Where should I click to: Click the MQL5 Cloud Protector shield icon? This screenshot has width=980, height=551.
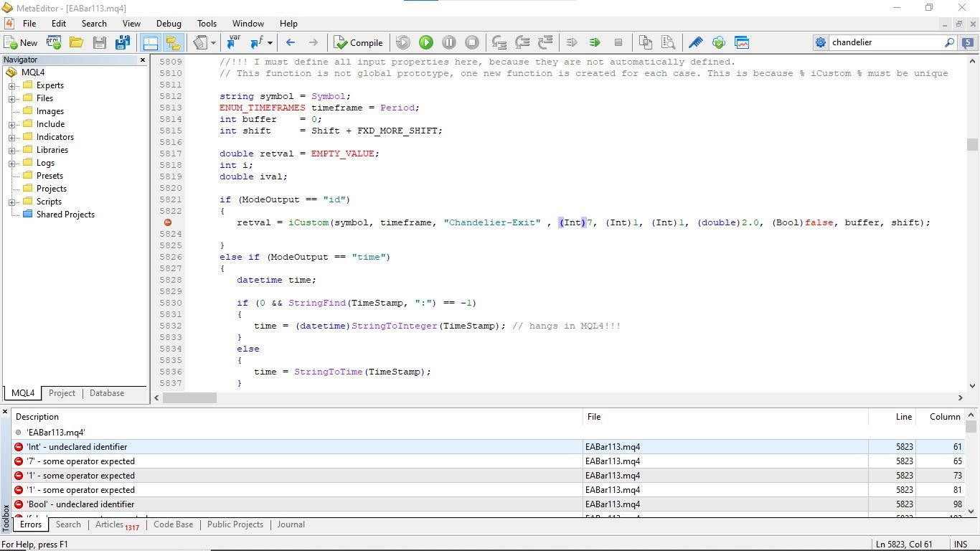[719, 42]
